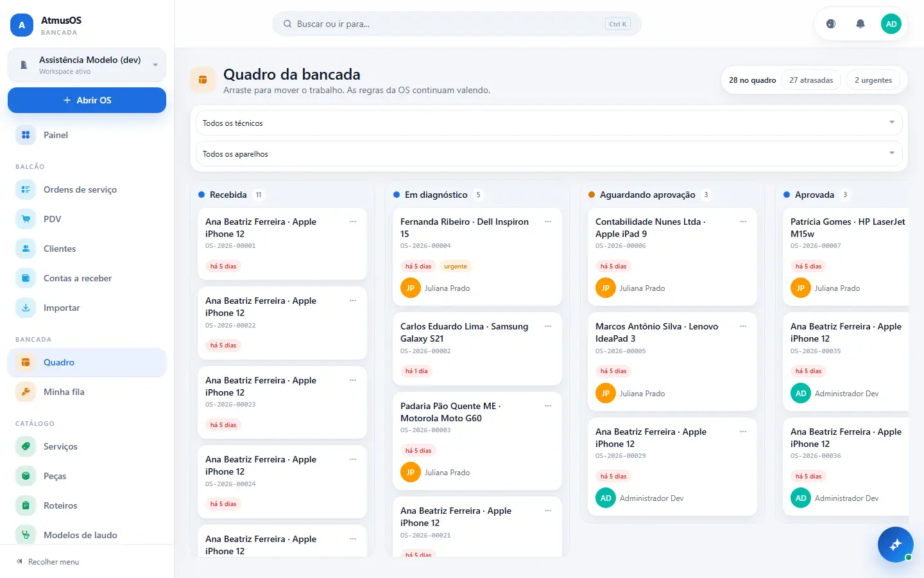The height and width of the screenshot is (578, 924).
Task: Open card options for OS-2026-00004
Action: pyautogui.click(x=548, y=222)
